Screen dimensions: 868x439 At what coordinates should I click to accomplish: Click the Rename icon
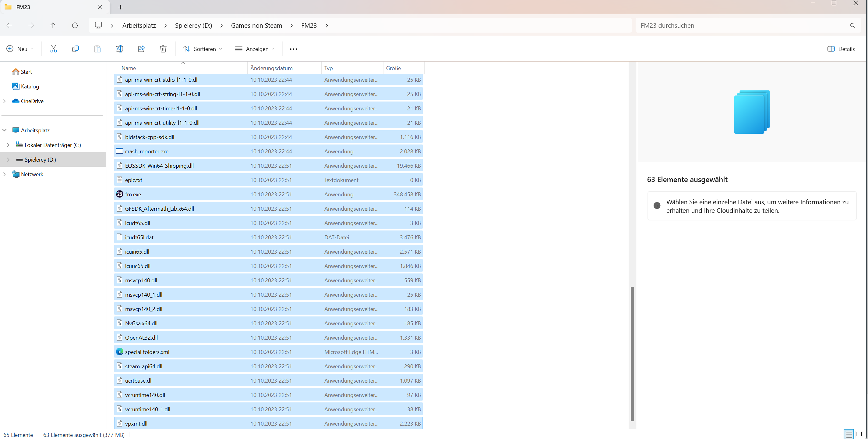click(x=119, y=49)
